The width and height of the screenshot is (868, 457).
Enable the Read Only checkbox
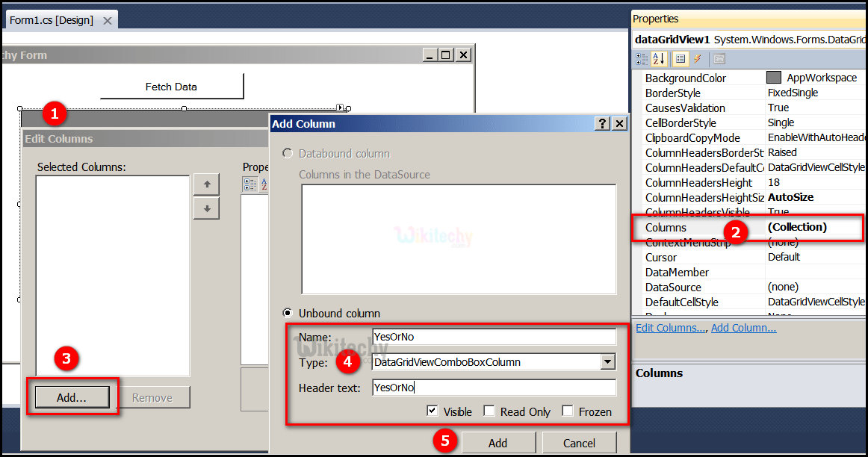point(489,411)
